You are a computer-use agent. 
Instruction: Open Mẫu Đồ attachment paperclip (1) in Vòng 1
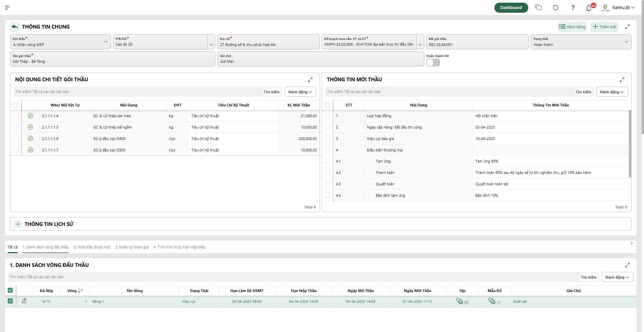point(492,301)
